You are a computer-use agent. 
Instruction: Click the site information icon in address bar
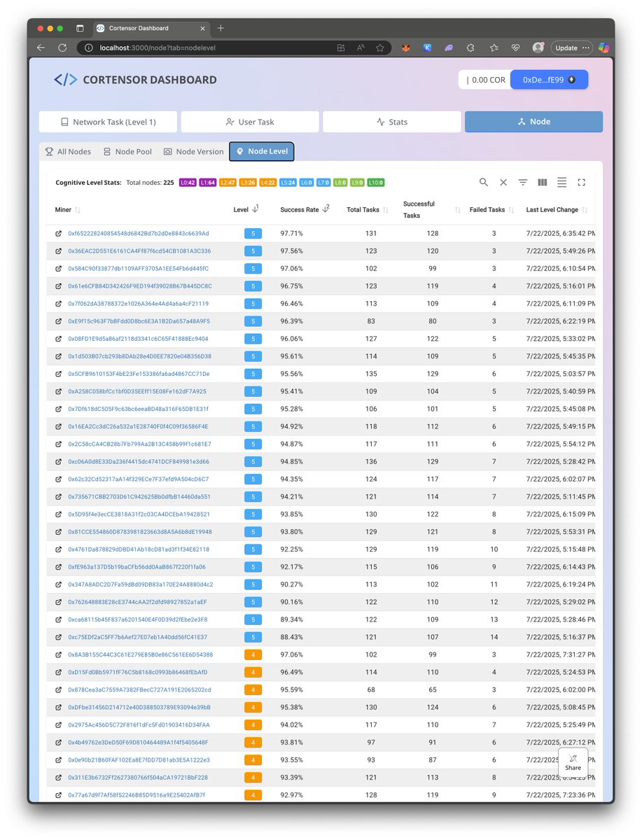pos(88,48)
